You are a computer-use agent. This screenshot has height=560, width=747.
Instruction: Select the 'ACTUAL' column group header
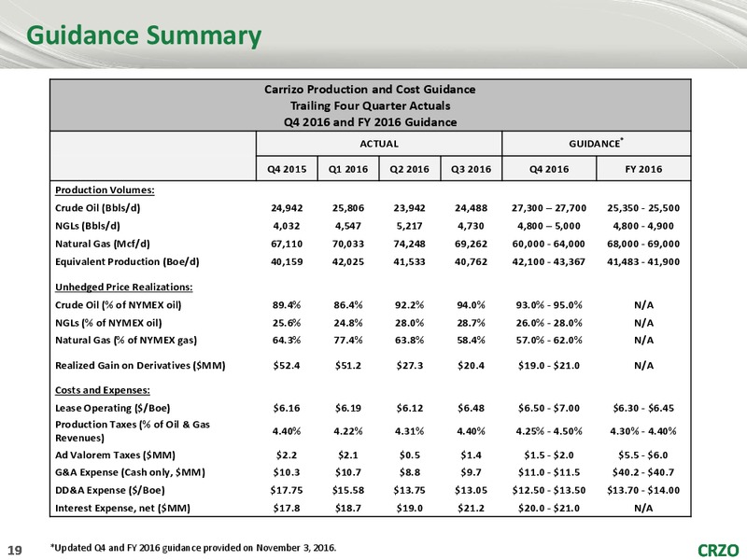379,144
